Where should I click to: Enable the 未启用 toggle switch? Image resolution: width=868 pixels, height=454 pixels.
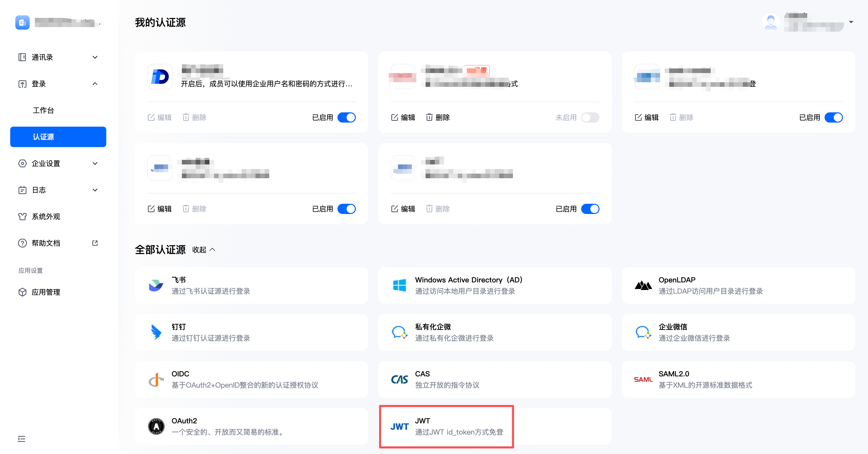(590, 117)
